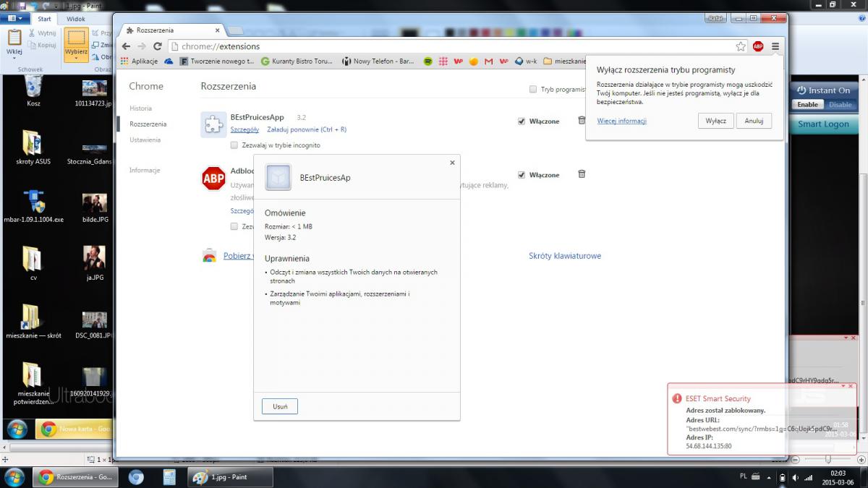The image size is (868, 488).
Task: Open the Paint window from the taskbar
Action: (231, 477)
